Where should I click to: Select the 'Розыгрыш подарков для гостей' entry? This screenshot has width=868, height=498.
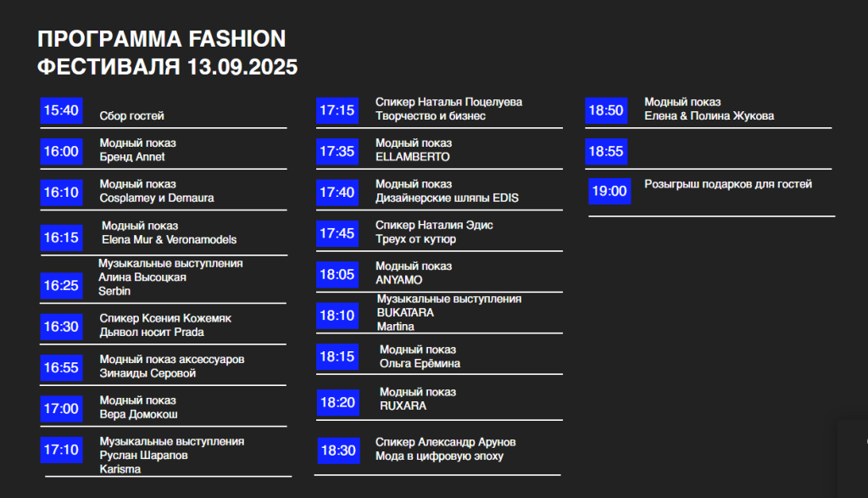pyautogui.click(x=728, y=184)
